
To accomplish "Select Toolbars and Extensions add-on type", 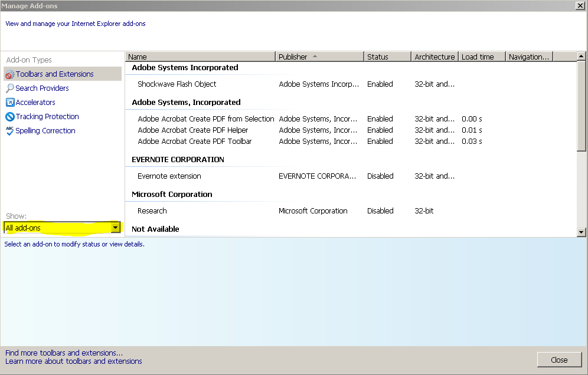I will click(x=63, y=74).
